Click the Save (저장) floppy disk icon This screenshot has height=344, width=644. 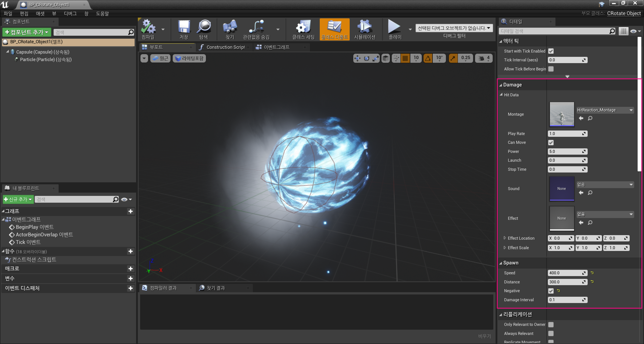click(184, 27)
